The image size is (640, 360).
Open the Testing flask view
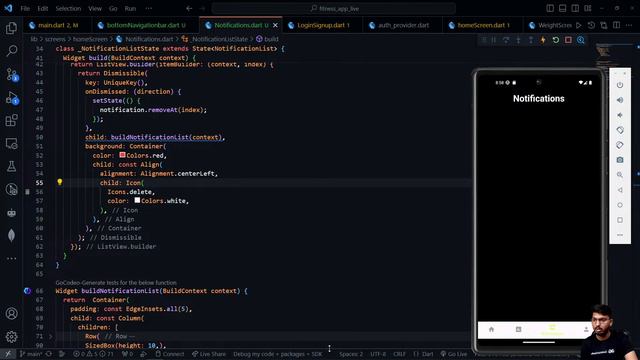click(11, 166)
